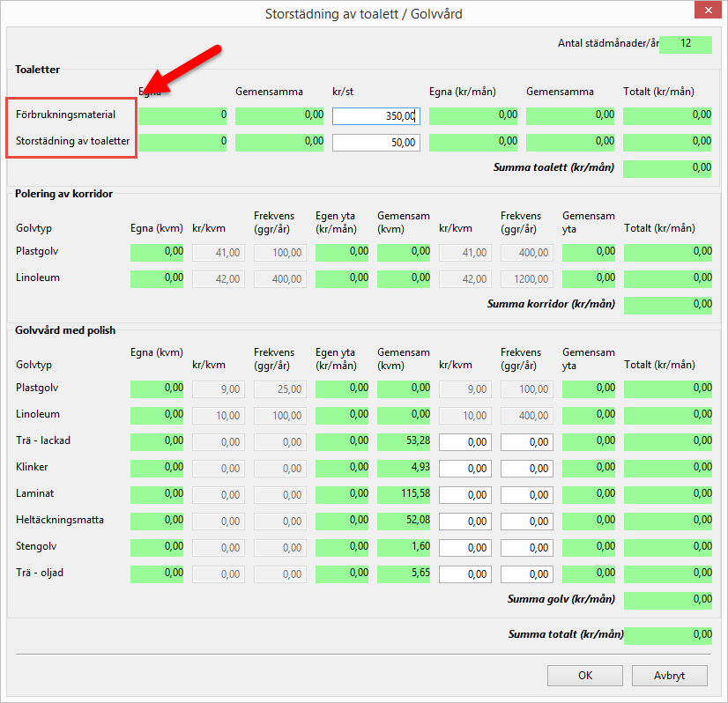Select the Storstädning av toaletter kr/st field

tap(375, 142)
